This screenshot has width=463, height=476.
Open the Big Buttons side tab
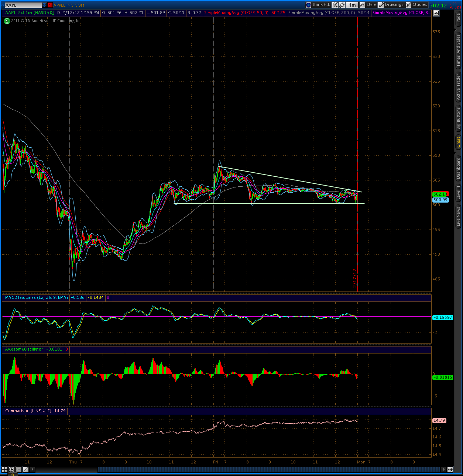point(459,119)
